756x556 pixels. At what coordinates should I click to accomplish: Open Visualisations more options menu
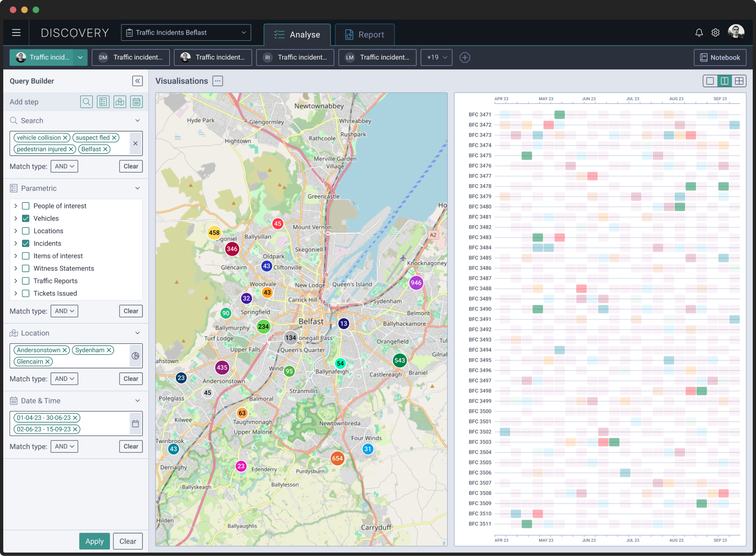218,81
